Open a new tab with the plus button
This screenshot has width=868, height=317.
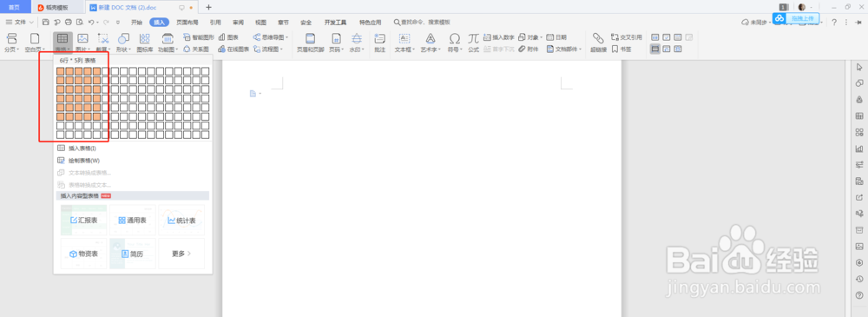pos(208,7)
